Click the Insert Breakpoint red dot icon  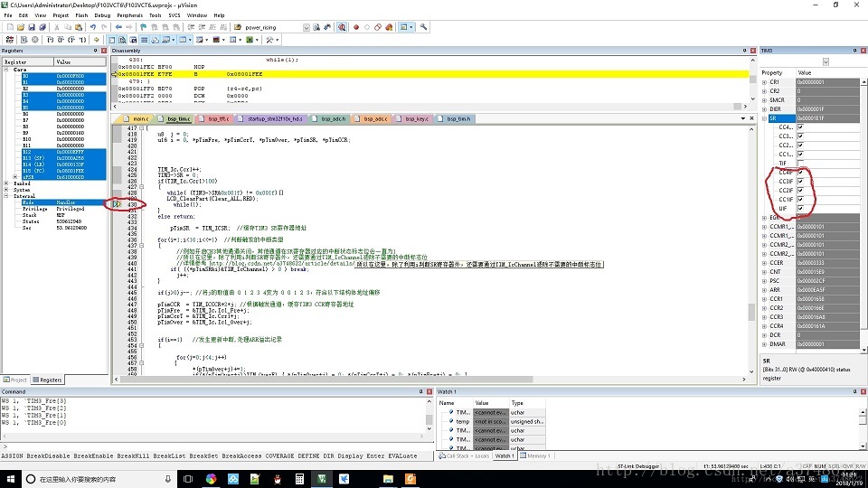pos(355,27)
